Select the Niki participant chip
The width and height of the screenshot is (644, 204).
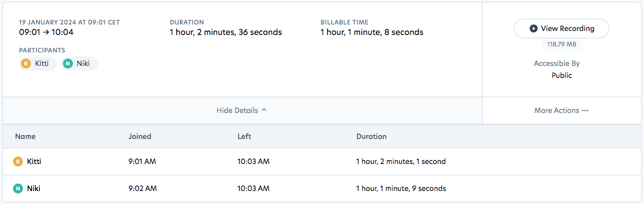(80, 63)
